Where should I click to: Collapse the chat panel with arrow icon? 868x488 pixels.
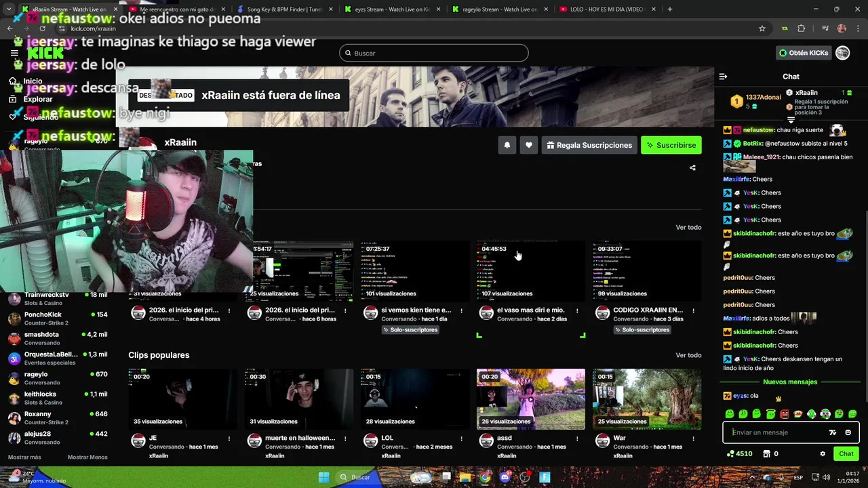[723, 77]
